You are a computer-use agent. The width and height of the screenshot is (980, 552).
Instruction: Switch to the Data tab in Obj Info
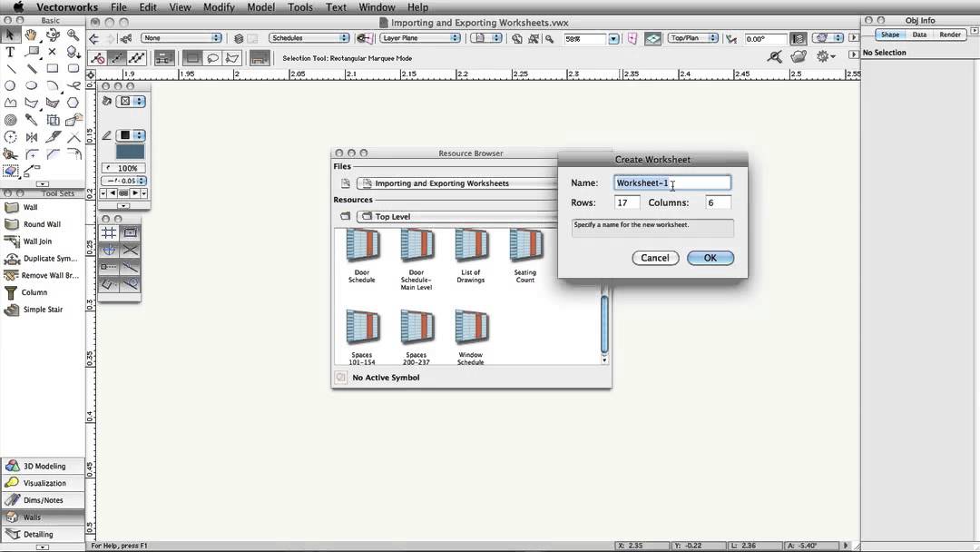919,34
